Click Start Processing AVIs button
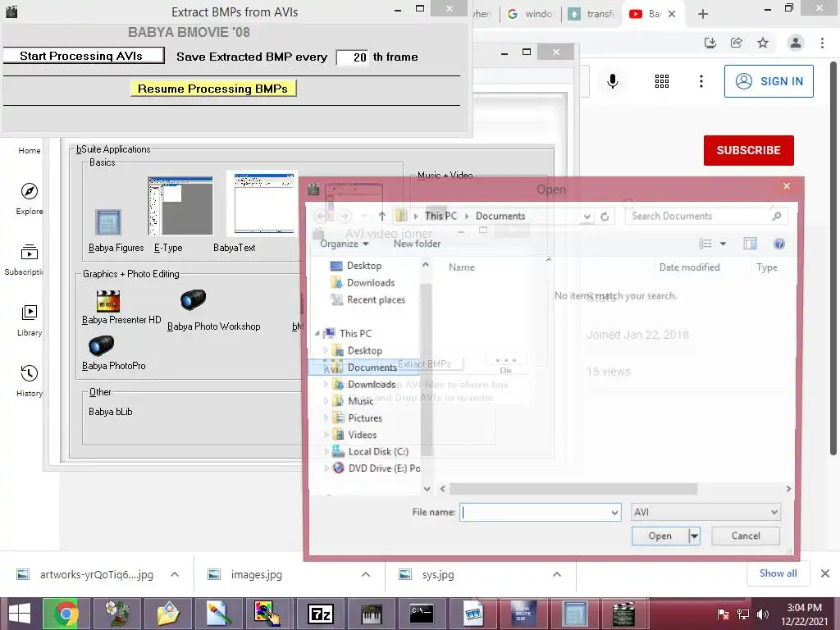This screenshot has height=630, width=840. click(x=84, y=56)
